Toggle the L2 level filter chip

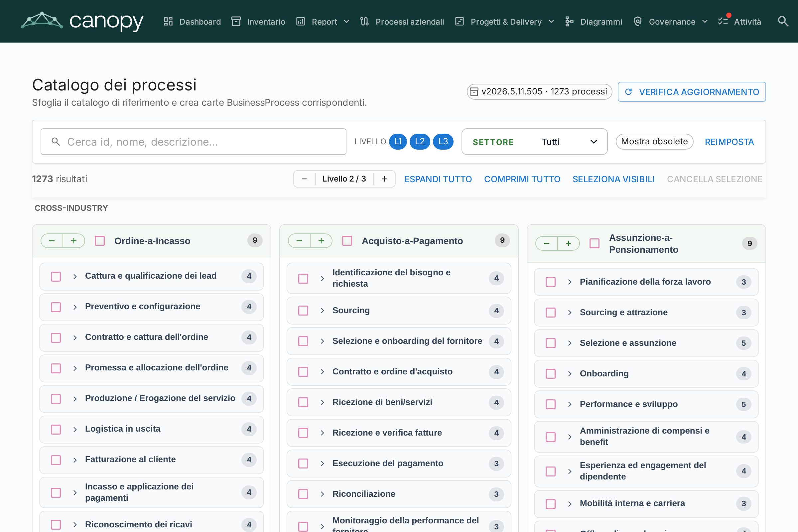(x=420, y=142)
